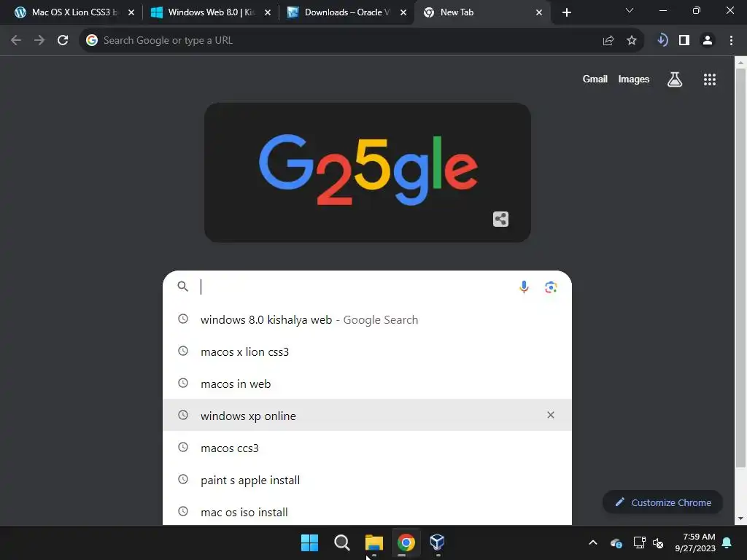Select suggestion 'paint s apple install'
The image size is (747, 560).
(367, 480)
